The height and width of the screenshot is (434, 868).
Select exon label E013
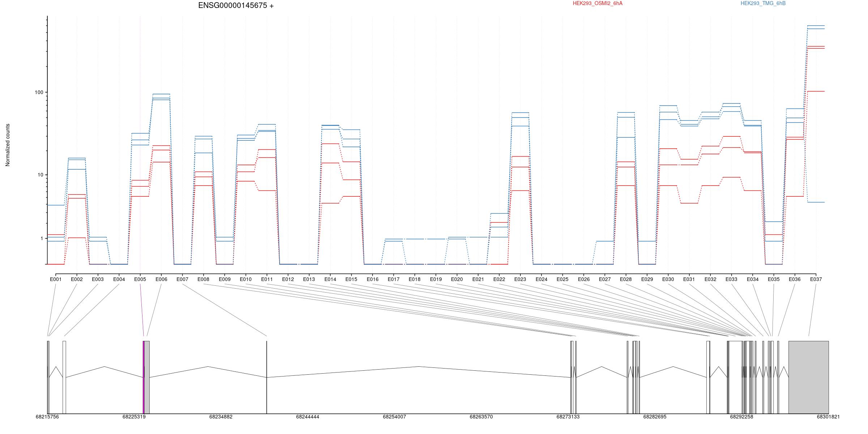click(x=309, y=279)
